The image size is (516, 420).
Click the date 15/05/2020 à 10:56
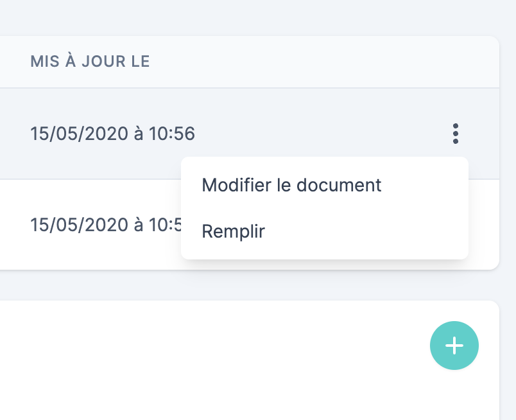click(112, 134)
